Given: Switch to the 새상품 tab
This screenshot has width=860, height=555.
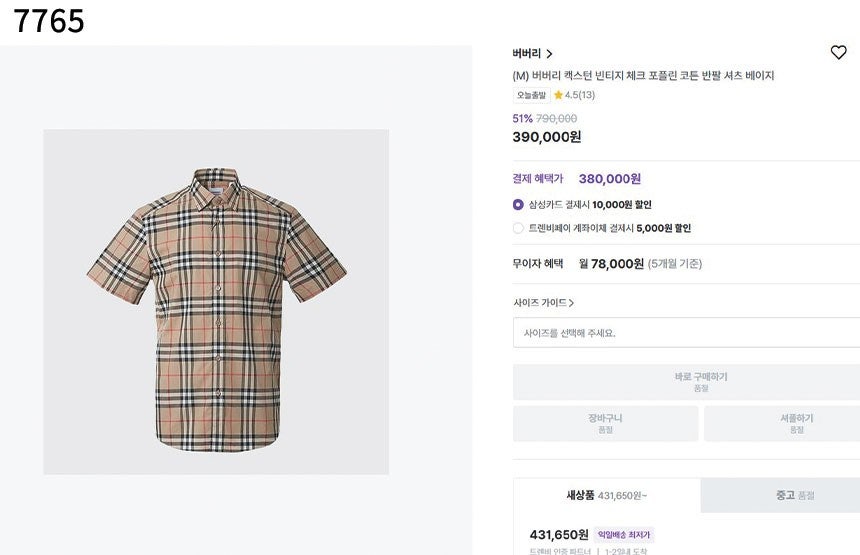Looking at the screenshot, I should click(607, 495).
